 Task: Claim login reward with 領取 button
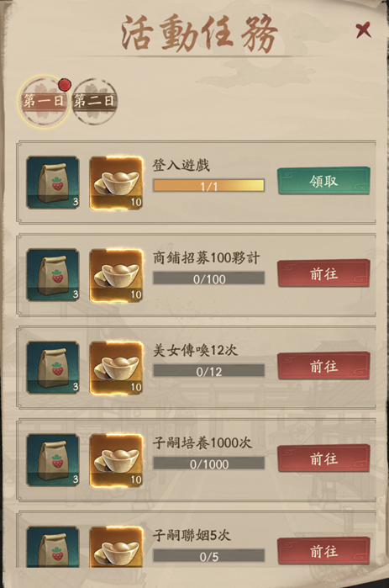[323, 181]
